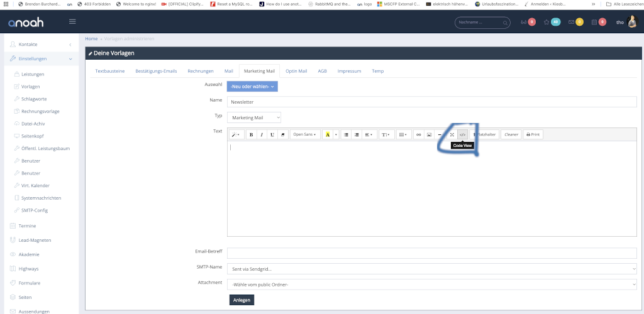
Task: Click the Email-Betreff input field
Action: [431, 253]
